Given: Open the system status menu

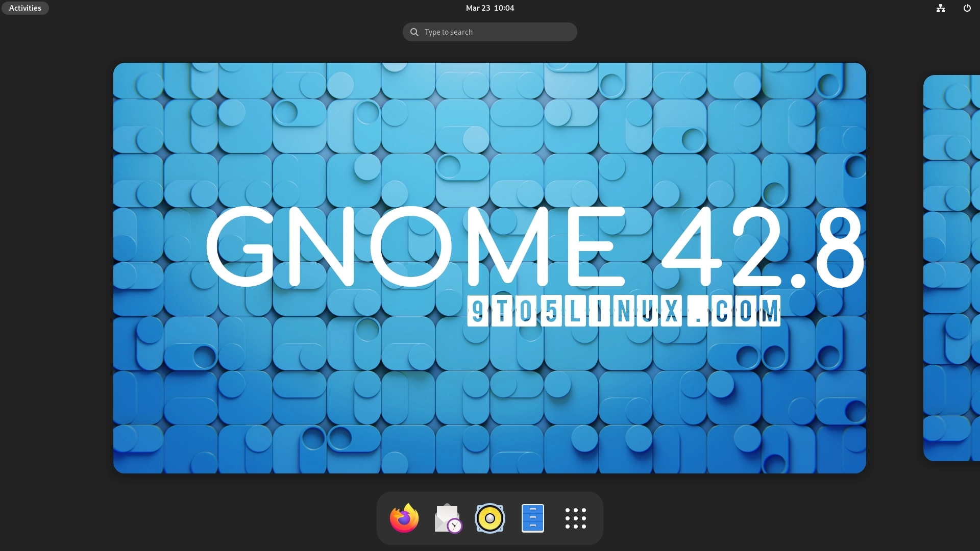Looking at the screenshot, I should click(953, 8).
